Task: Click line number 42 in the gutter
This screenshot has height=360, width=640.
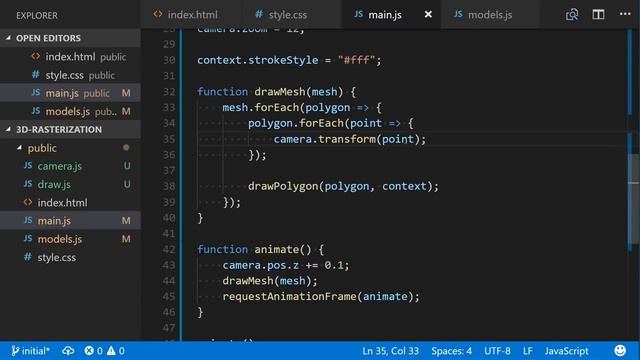Action: [x=169, y=249]
